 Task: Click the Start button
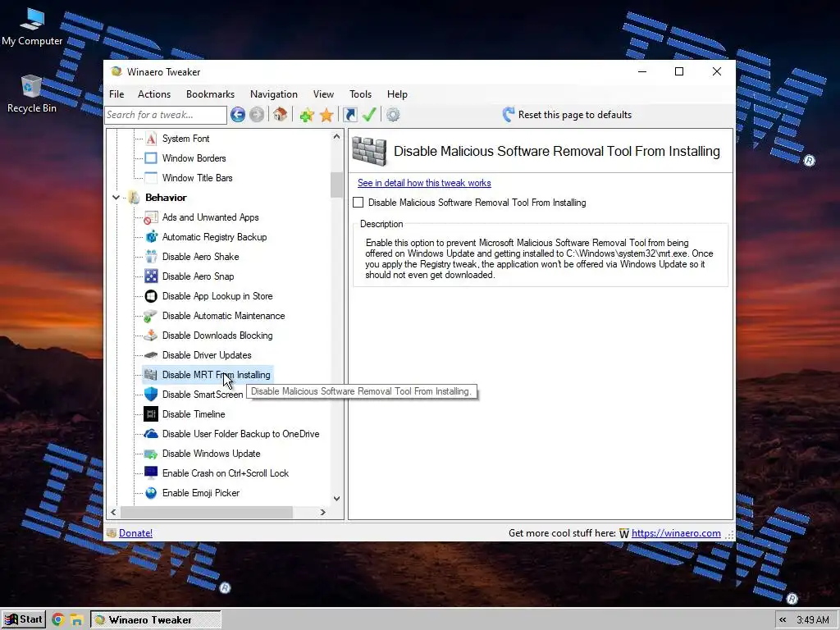(x=24, y=620)
